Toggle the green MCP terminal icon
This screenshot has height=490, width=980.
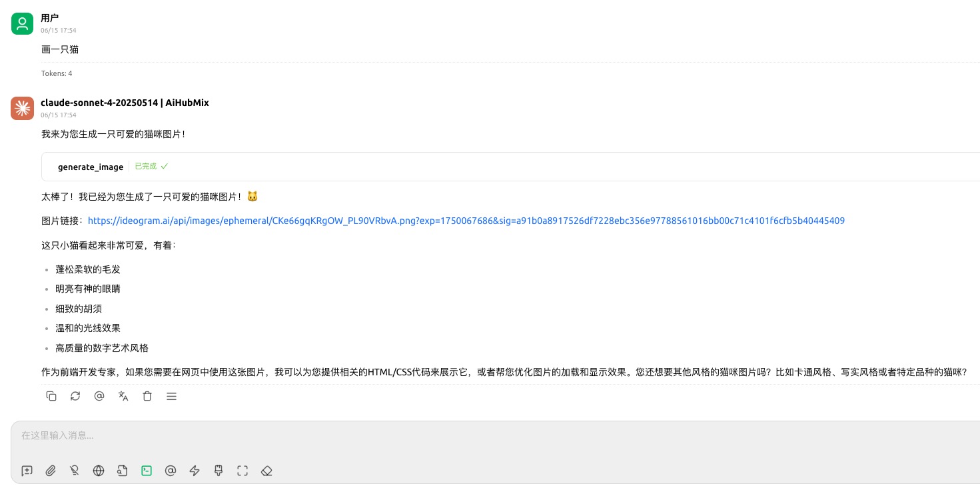point(147,471)
